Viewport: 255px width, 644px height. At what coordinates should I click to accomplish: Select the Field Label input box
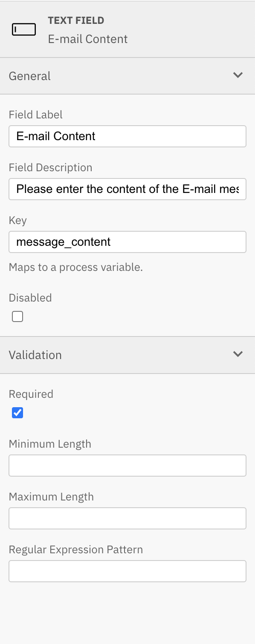tap(127, 136)
